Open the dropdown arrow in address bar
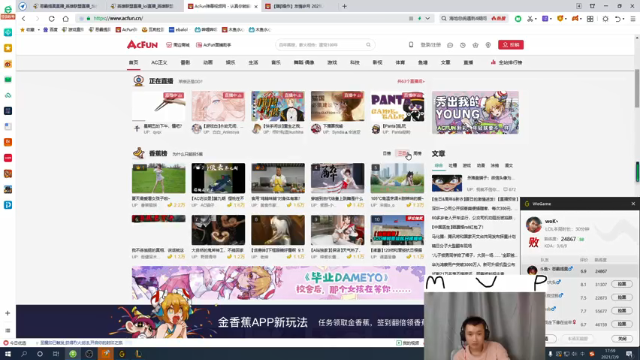This screenshot has width=640, height=360. [427, 18]
